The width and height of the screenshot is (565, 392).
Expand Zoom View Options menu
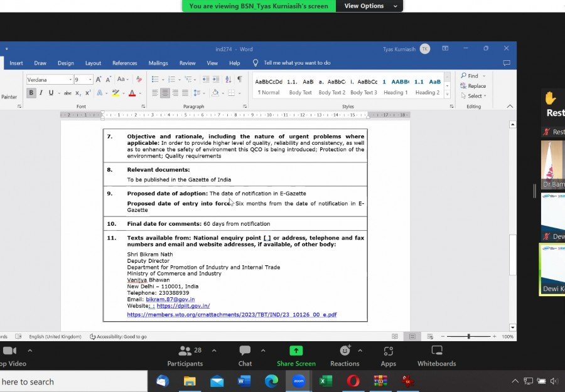(x=370, y=6)
